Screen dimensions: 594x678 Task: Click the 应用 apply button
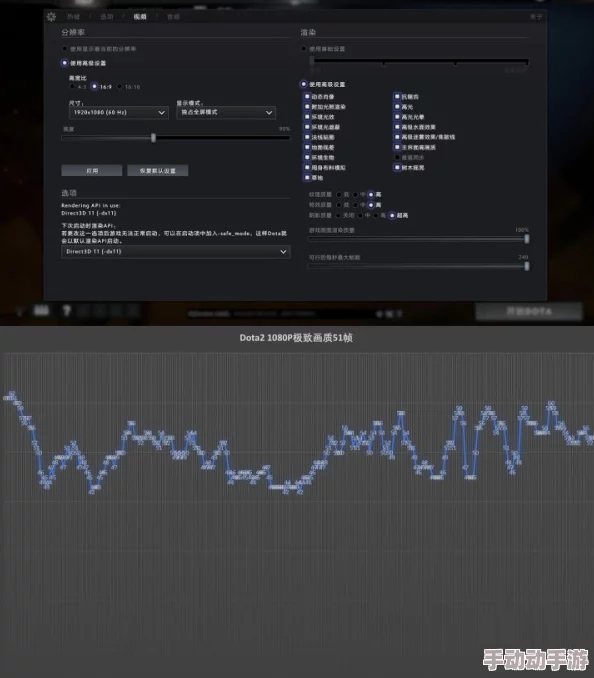click(92, 171)
